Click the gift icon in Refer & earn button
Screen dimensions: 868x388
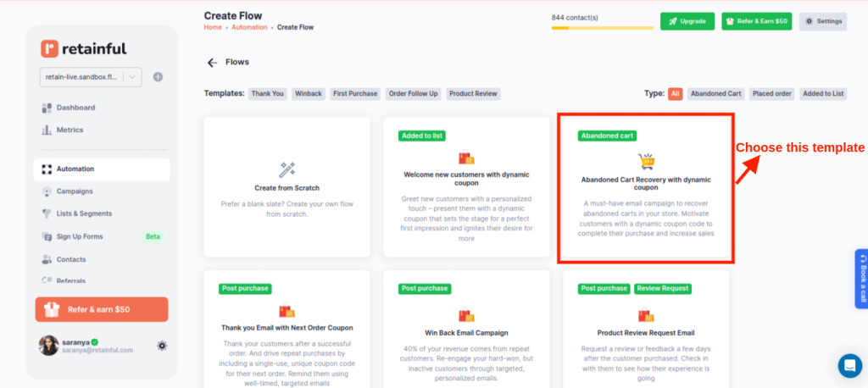tap(51, 309)
